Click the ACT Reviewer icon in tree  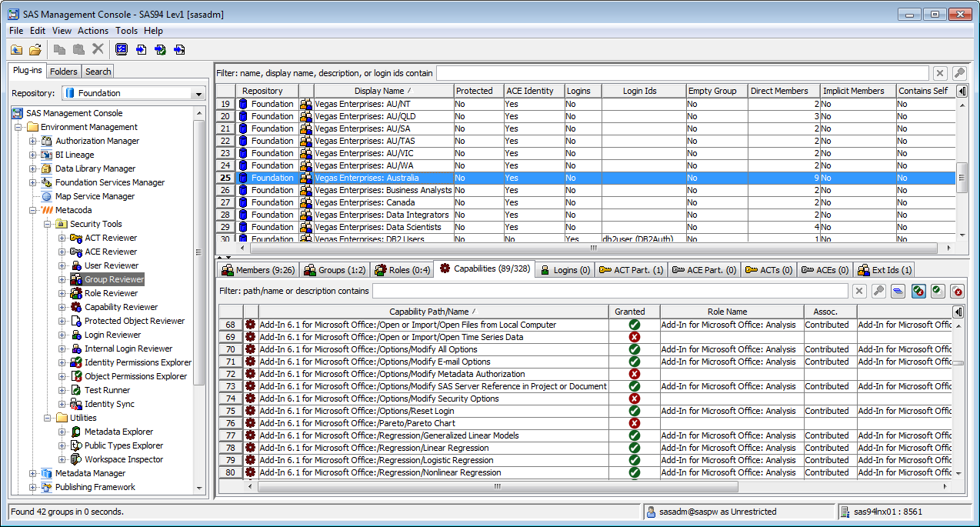[x=76, y=238]
